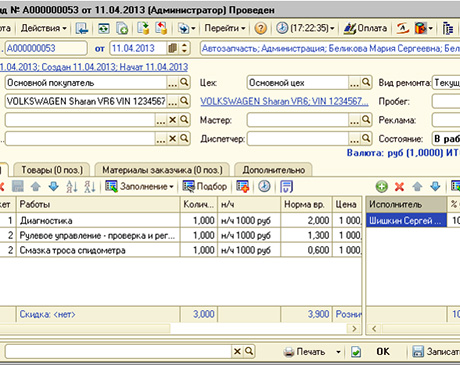460x365 pixels.
Task: Open the calendar picker next to date
Action: tap(172, 48)
